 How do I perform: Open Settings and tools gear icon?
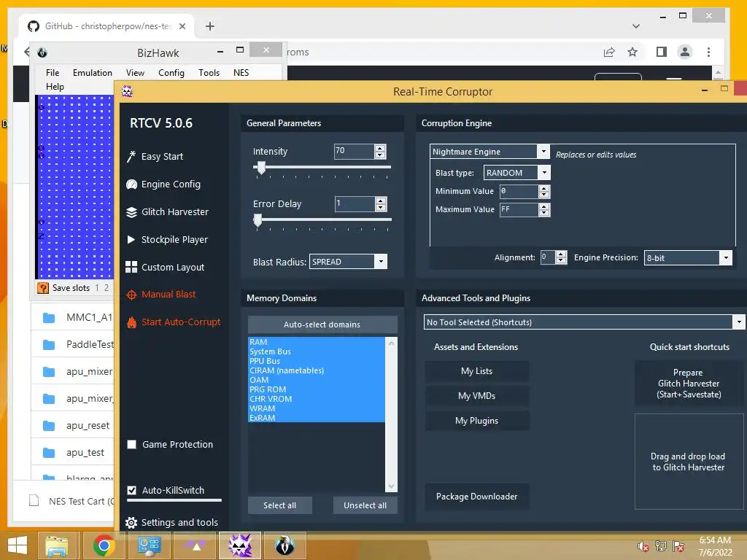coord(131,523)
